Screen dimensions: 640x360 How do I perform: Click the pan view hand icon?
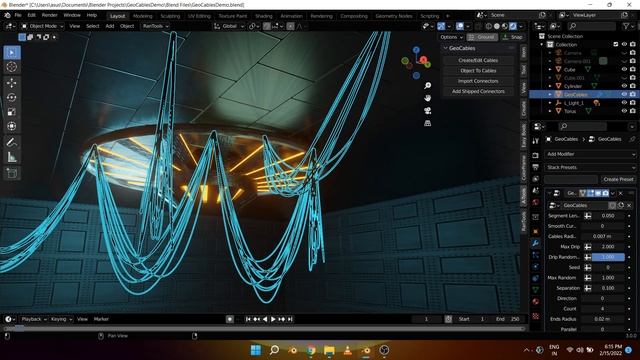[x=427, y=98]
